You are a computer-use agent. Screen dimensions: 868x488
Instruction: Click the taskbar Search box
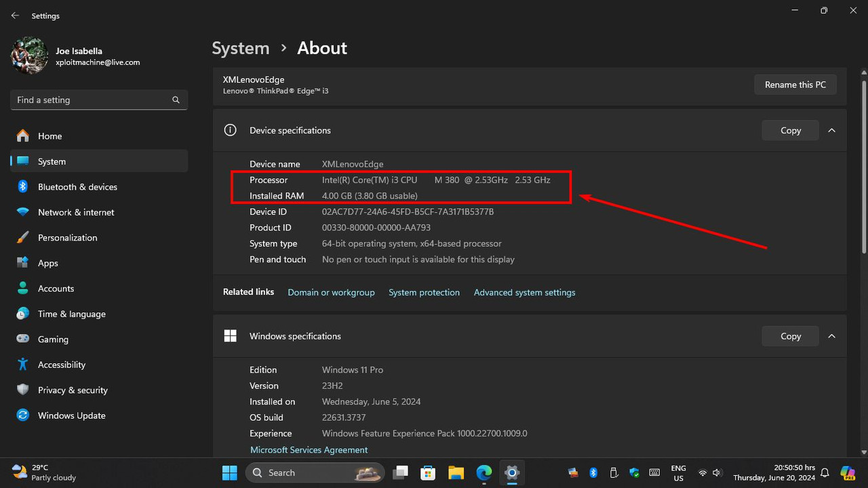(315, 472)
